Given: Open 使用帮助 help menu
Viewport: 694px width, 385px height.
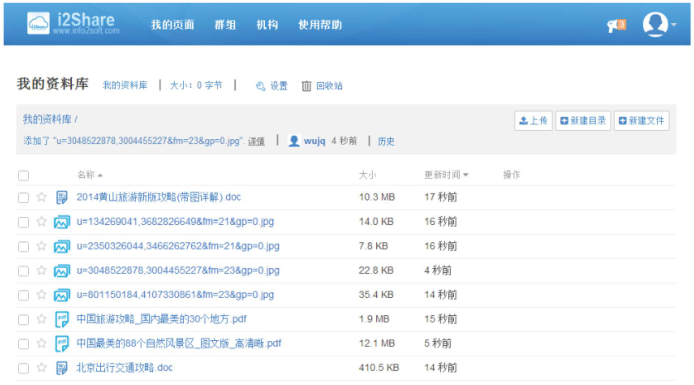Looking at the screenshot, I should [x=320, y=25].
